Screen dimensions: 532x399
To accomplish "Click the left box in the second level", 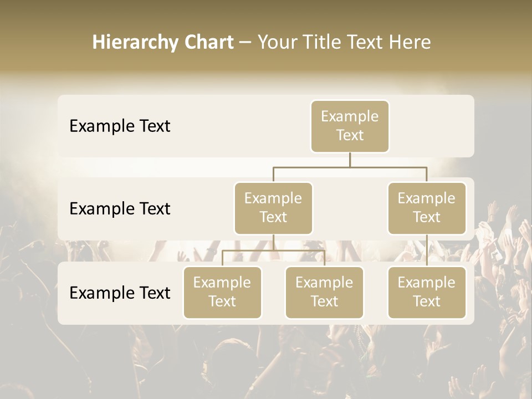I will pos(273,208).
